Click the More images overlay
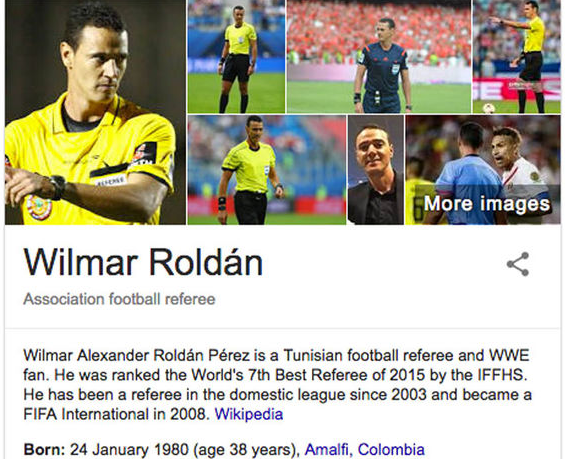 [487, 204]
